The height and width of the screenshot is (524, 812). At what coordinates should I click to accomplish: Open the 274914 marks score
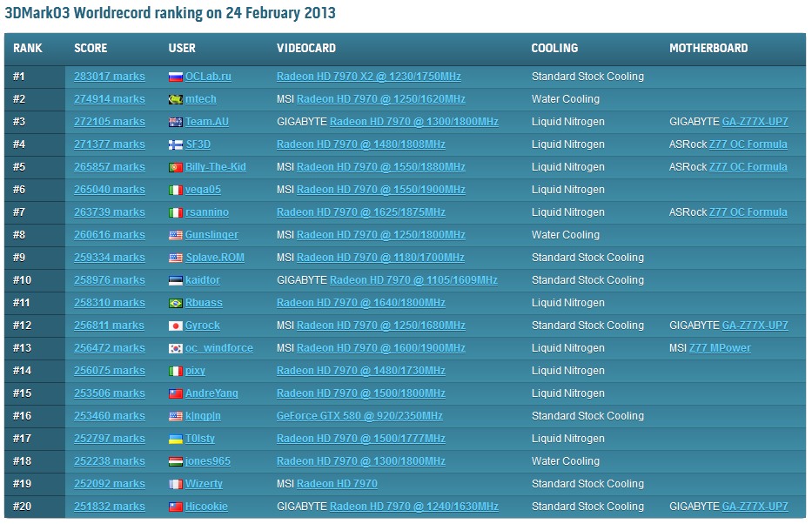coord(110,99)
